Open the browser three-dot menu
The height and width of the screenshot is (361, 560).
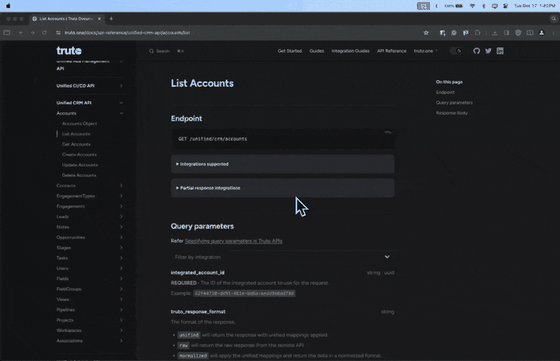(x=553, y=33)
